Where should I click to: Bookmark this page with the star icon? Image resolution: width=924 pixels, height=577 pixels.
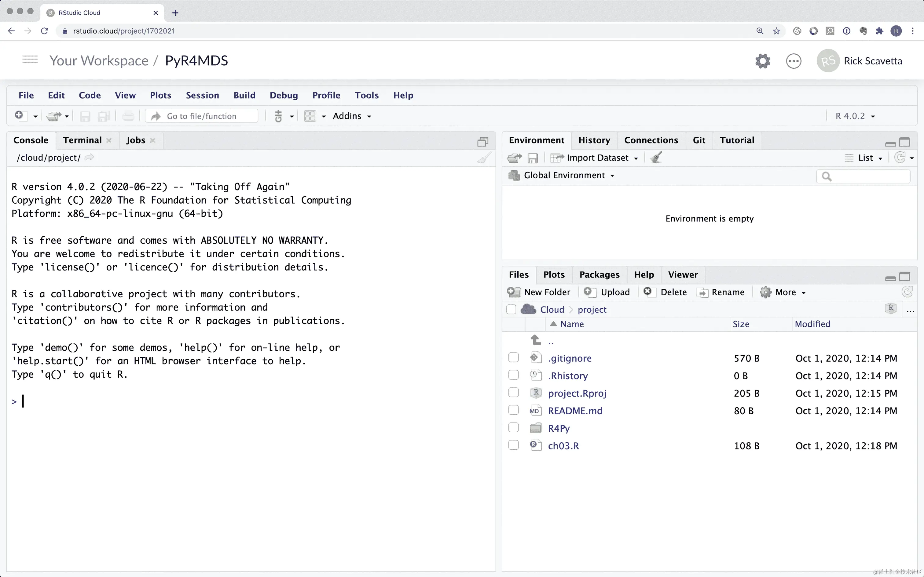(776, 31)
